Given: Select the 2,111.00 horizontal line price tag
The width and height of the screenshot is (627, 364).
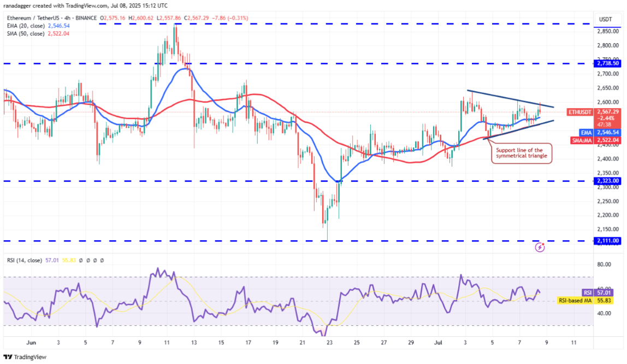Looking at the screenshot, I should pyautogui.click(x=607, y=240).
